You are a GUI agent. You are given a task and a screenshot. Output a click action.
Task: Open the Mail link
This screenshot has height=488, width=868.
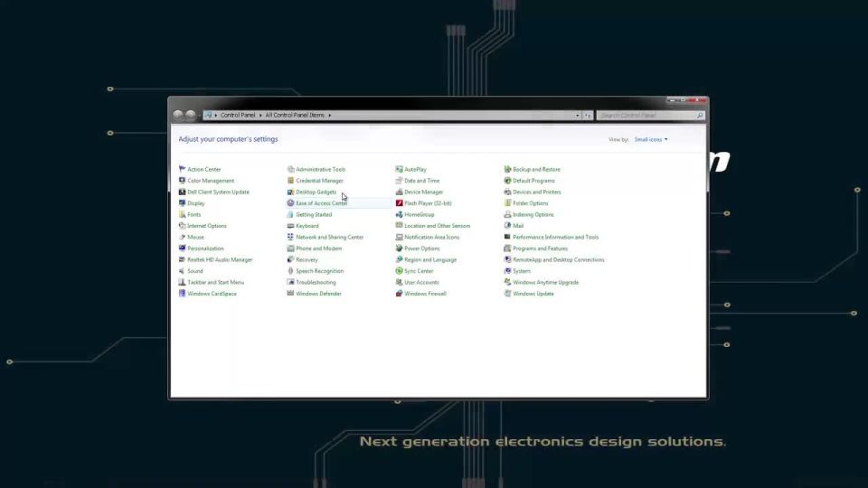pyautogui.click(x=518, y=226)
